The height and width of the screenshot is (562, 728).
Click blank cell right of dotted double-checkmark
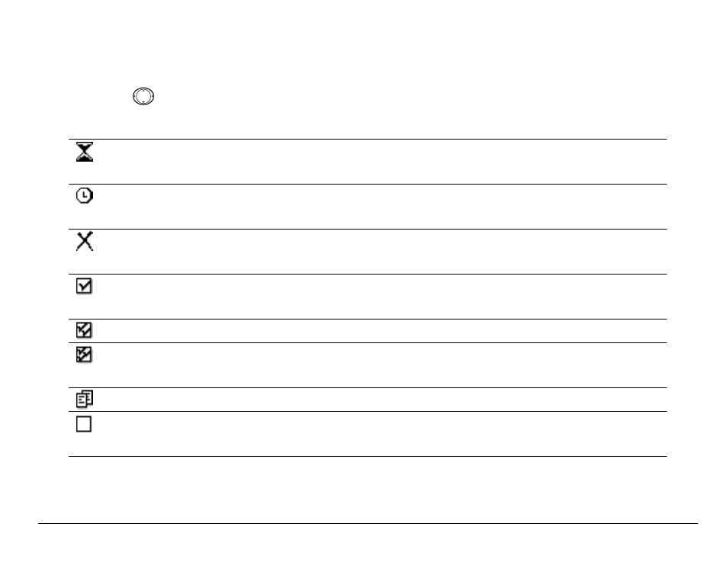(x=381, y=365)
